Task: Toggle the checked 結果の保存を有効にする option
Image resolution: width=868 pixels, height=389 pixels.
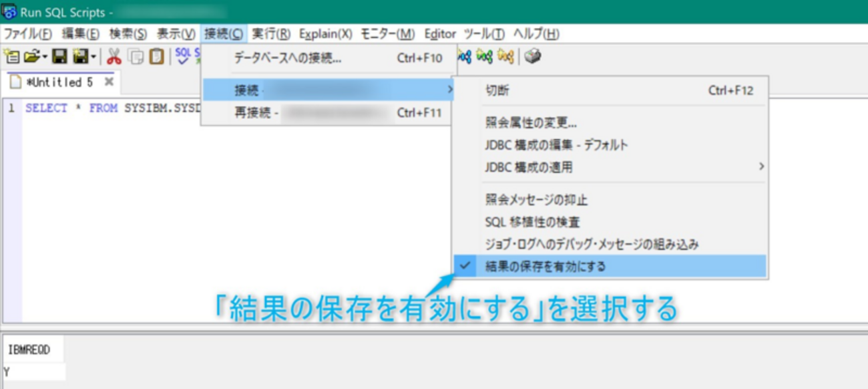Action: click(x=610, y=266)
